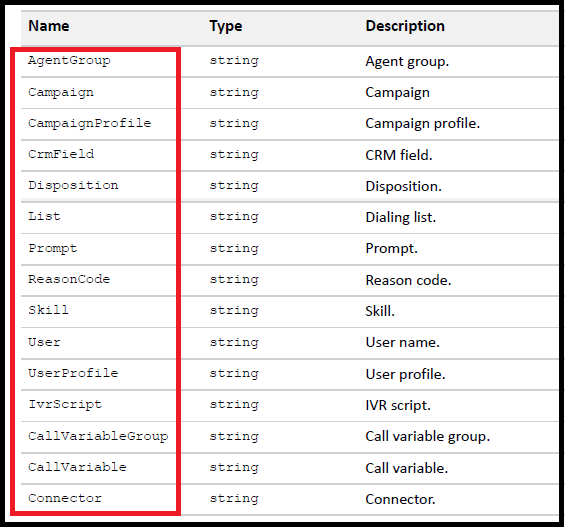This screenshot has height=527, width=565.
Task: Click the 'User name.' description
Action: pyautogui.click(x=402, y=343)
